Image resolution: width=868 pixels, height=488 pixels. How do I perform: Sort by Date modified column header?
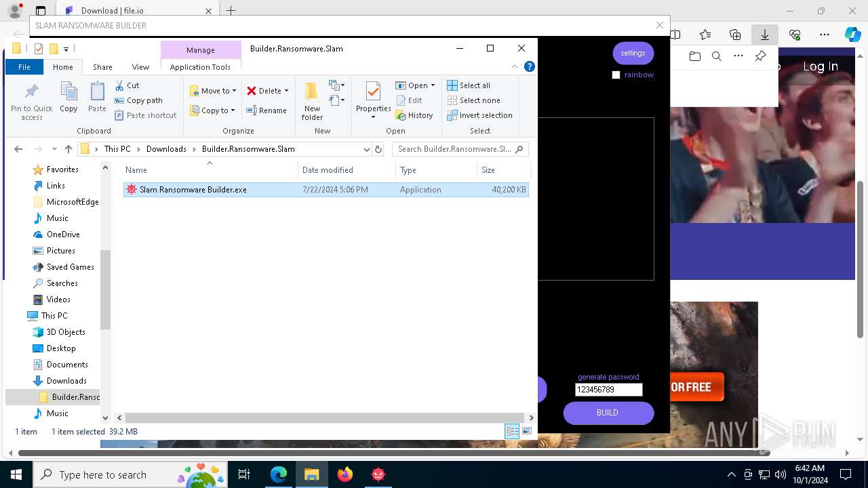click(x=328, y=170)
